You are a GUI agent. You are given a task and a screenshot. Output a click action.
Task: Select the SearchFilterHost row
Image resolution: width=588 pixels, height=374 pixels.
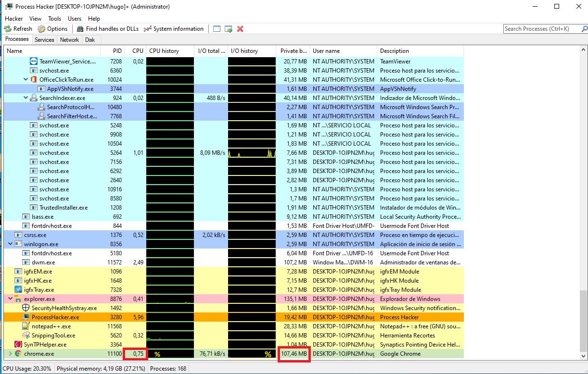point(234,116)
